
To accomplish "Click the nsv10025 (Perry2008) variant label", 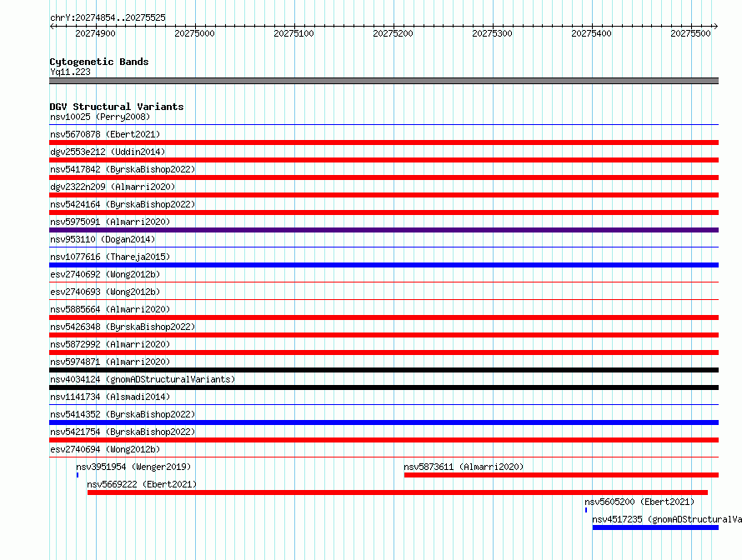I will click(x=100, y=117).
